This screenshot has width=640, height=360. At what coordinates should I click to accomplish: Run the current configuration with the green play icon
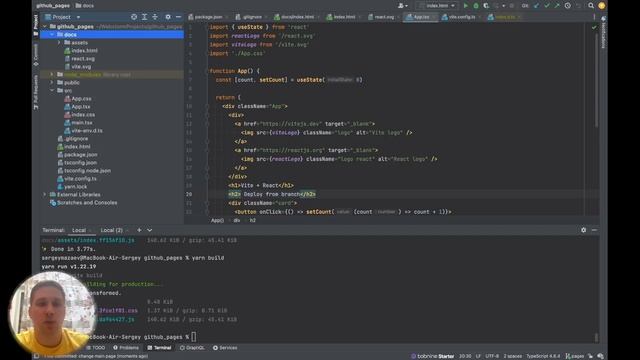(x=466, y=6)
